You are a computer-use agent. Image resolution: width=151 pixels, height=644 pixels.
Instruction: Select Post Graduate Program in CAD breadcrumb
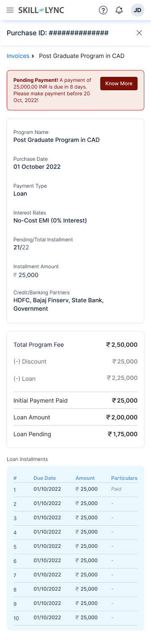point(82,56)
